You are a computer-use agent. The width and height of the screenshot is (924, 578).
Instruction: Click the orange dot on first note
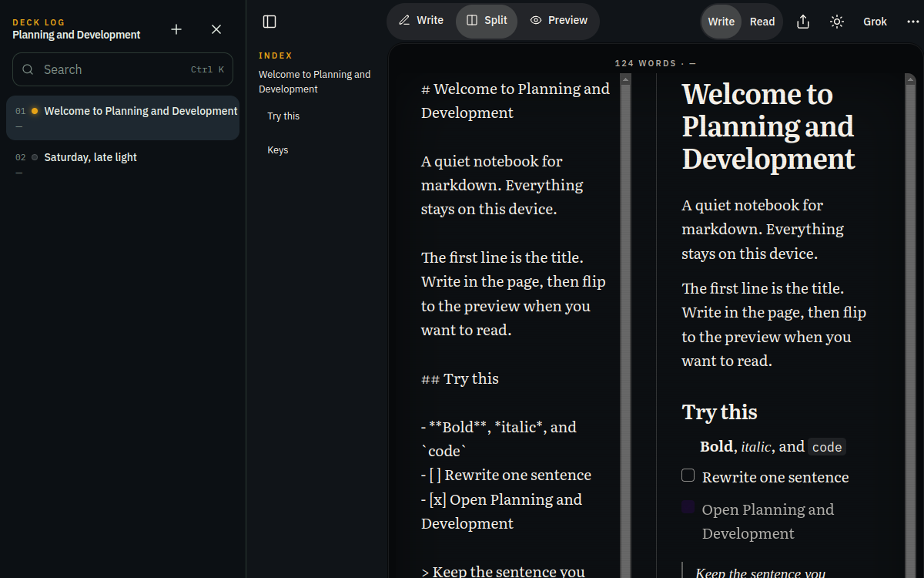(x=35, y=111)
